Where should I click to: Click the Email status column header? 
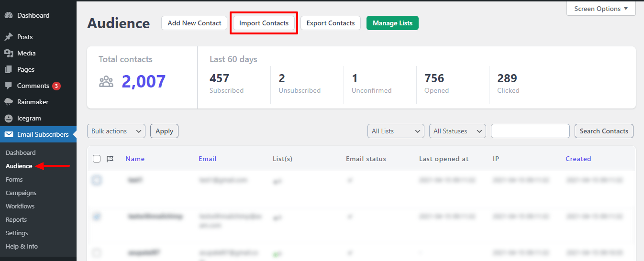pyautogui.click(x=366, y=159)
